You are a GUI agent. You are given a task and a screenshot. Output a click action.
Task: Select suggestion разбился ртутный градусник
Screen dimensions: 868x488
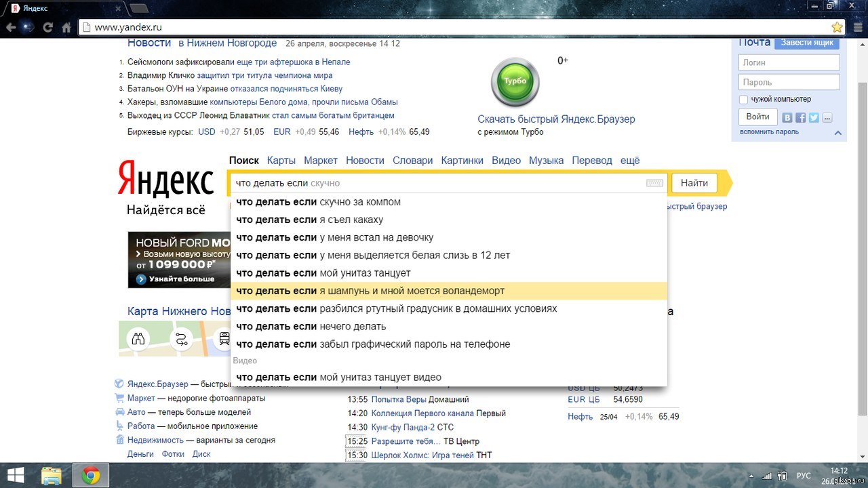click(x=449, y=308)
